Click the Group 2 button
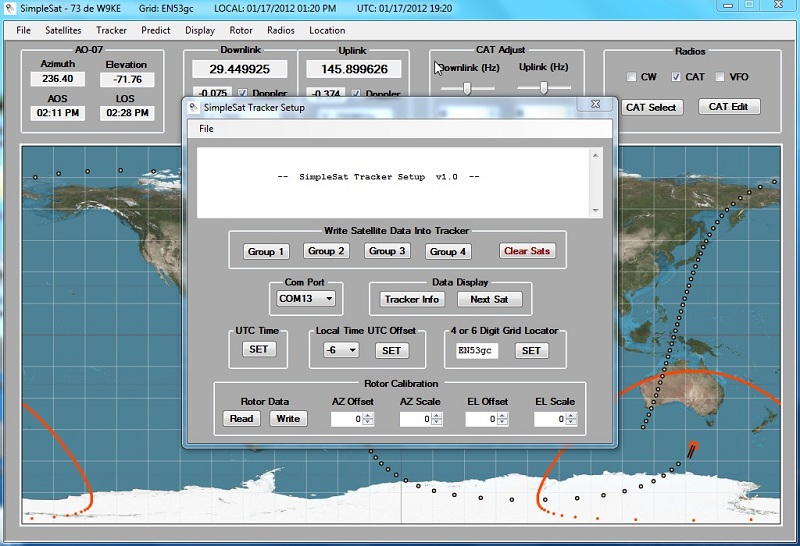The height and width of the screenshot is (546, 800). [327, 251]
